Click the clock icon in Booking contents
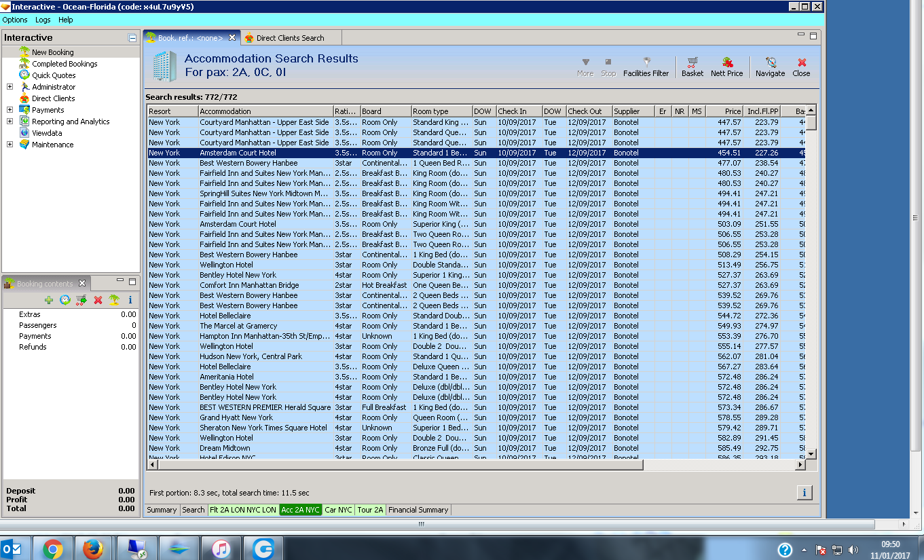Viewport: 924px width, 560px height. pyautogui.click(x=65, y=300)
